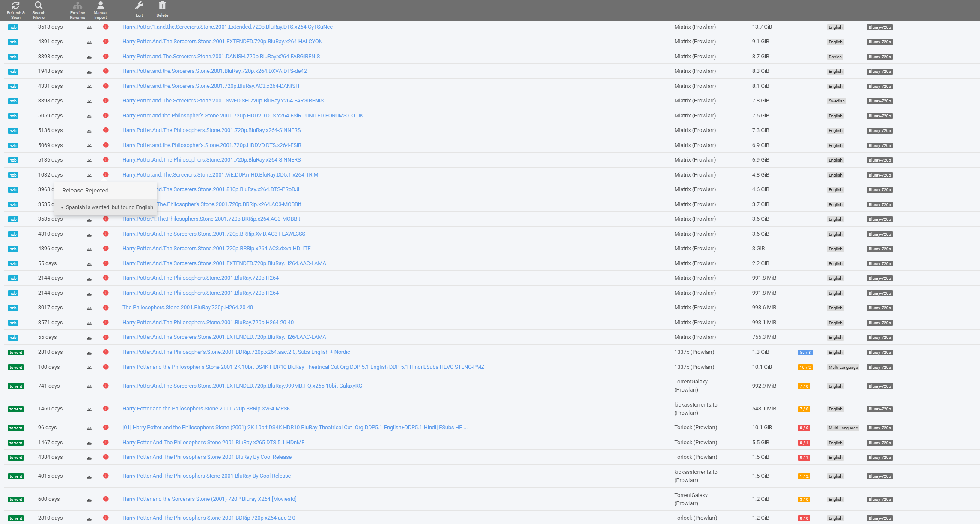Click the nzb badge on the ESiR release
The width and height of the screenshot is (980, 524).
coord(13,145)
